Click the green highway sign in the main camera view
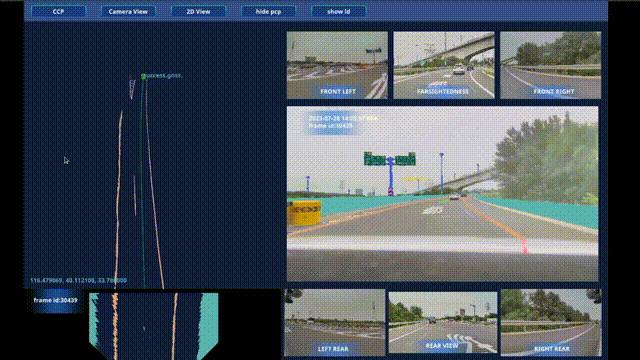The image size is (640, 360). point(390,159)
